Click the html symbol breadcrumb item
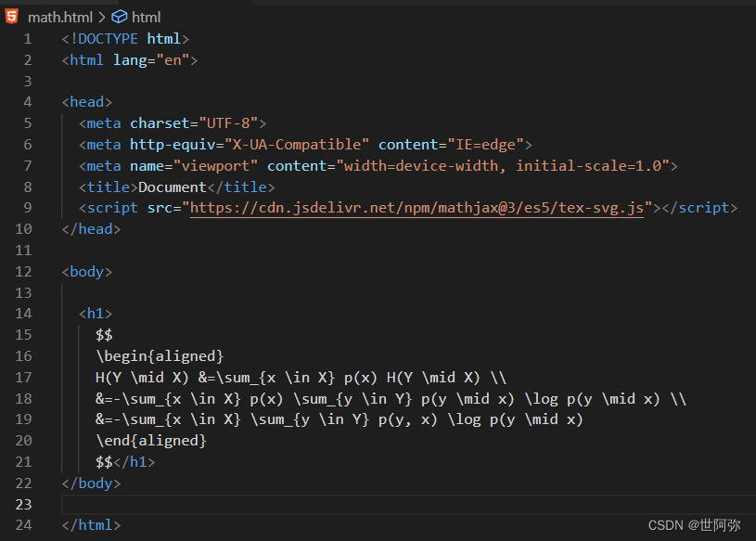756x541 pixels. coord(146,18)
